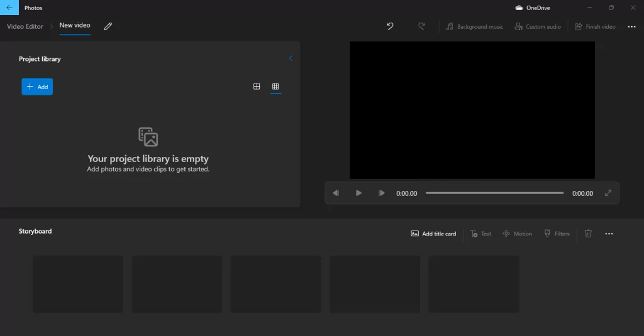The image size is (644, 336).
Task: Open Text tool in storyboard toolbar
Action: [480, 234]
